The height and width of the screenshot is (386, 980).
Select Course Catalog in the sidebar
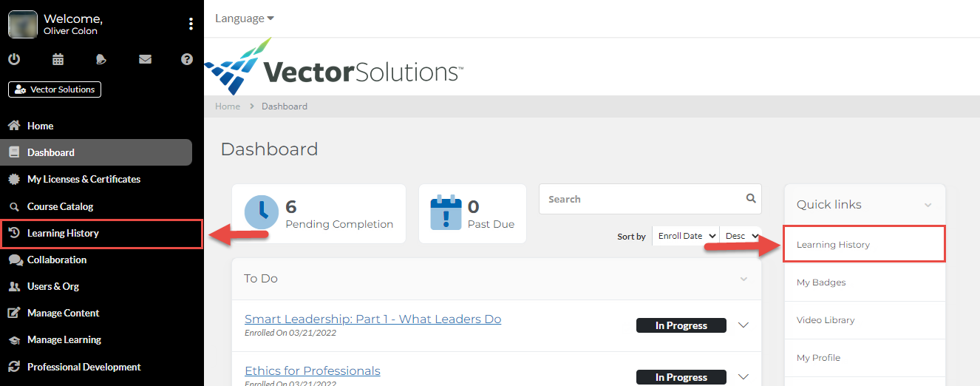(x=60, y=206)
